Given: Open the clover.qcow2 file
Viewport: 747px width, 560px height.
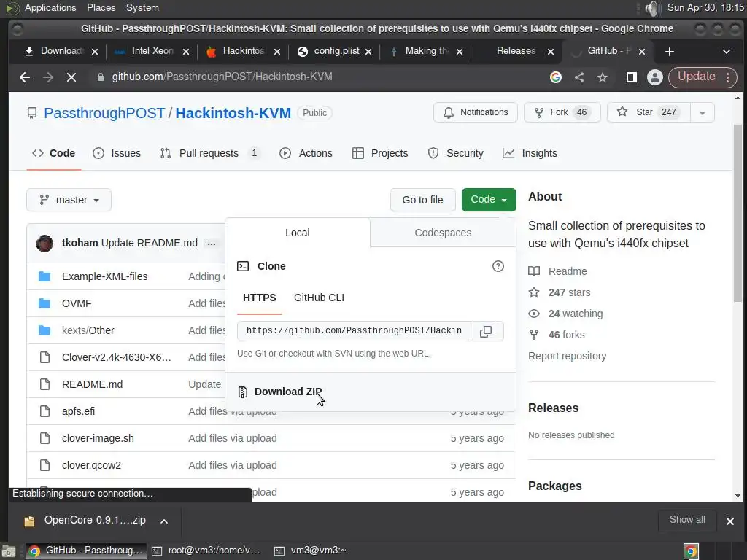Looking at the screenshot, I should pyautogui.click(x=91, y=465).
